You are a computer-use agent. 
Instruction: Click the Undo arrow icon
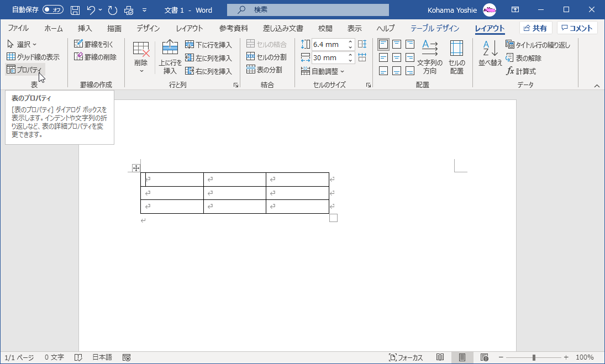pos(91,10)
